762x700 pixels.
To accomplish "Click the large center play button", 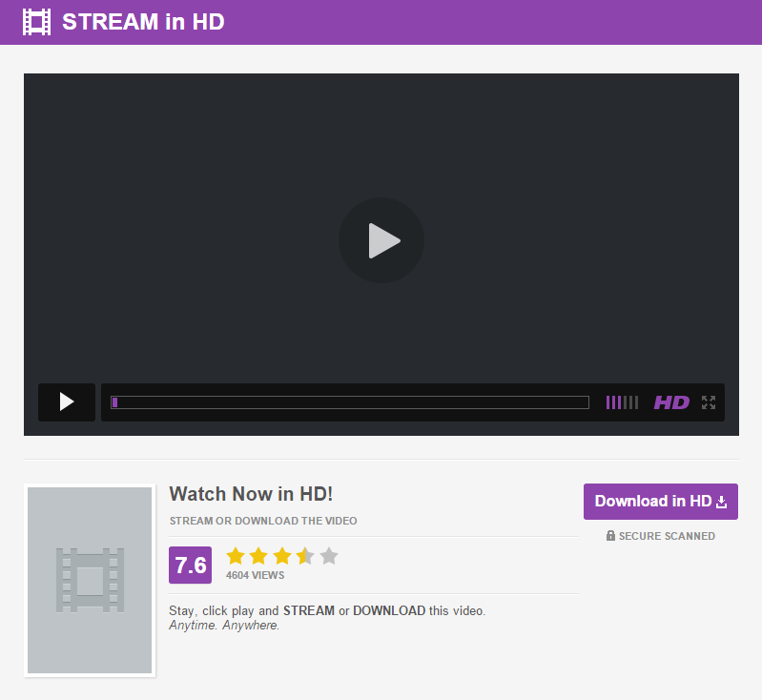I will point(381,240).
